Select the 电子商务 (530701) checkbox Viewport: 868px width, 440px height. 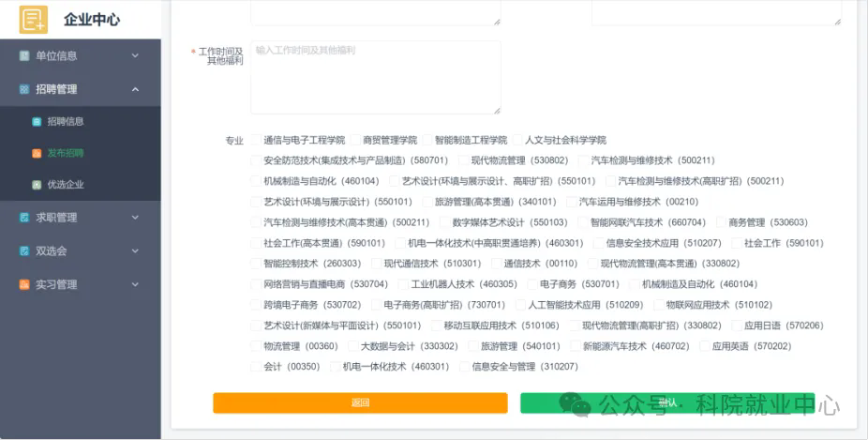pos(532,284)
